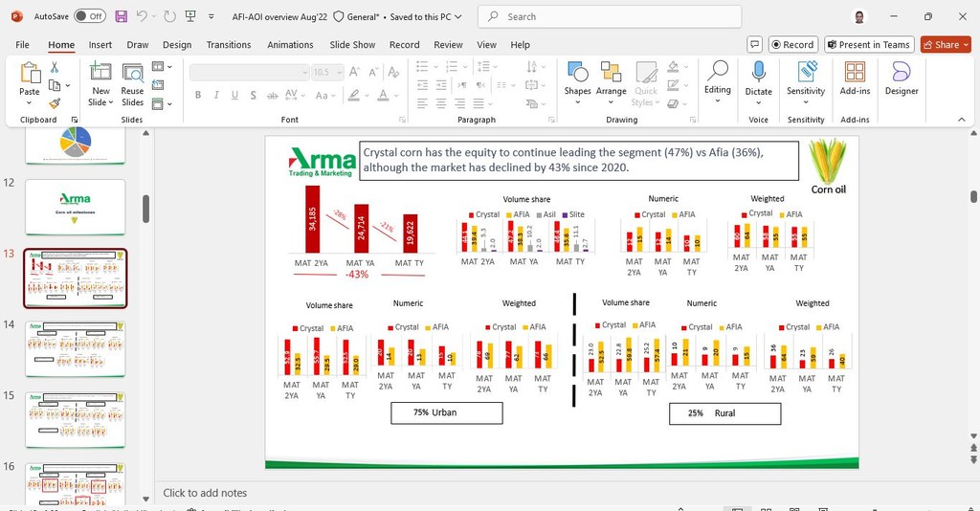Toggle Italic formatting

[216, 95]
